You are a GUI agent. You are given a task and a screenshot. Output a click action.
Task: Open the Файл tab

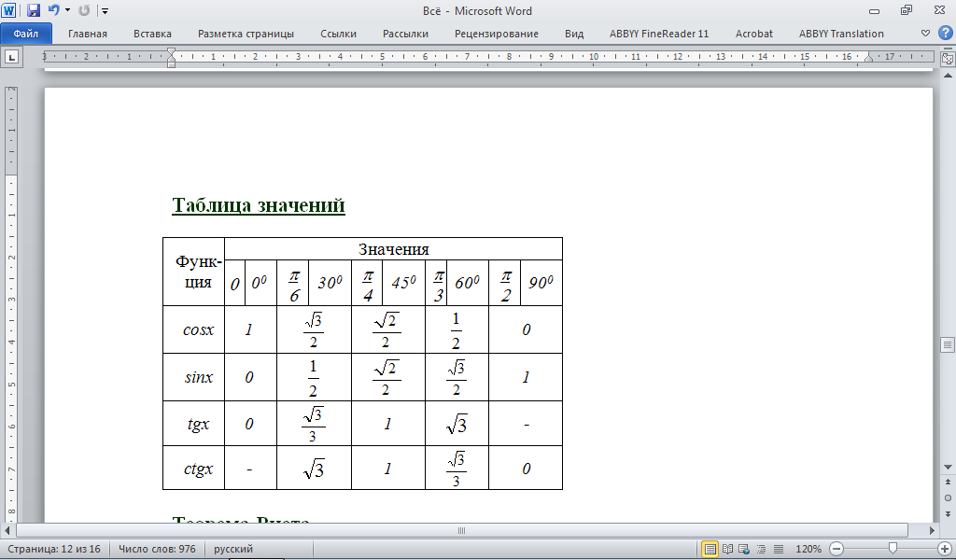pyautogui.click(x=26, y=34)
